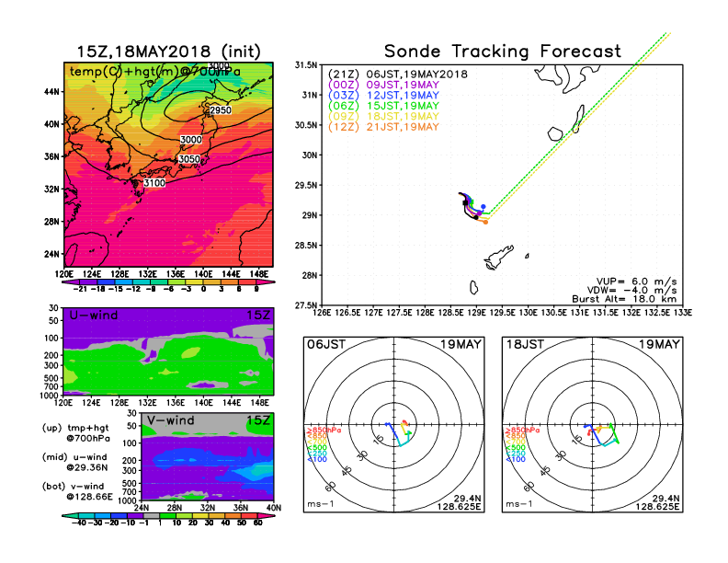
Task: Click the gray swatch between -1 and 1 on wind colorbar
Action: click(150, 516)
